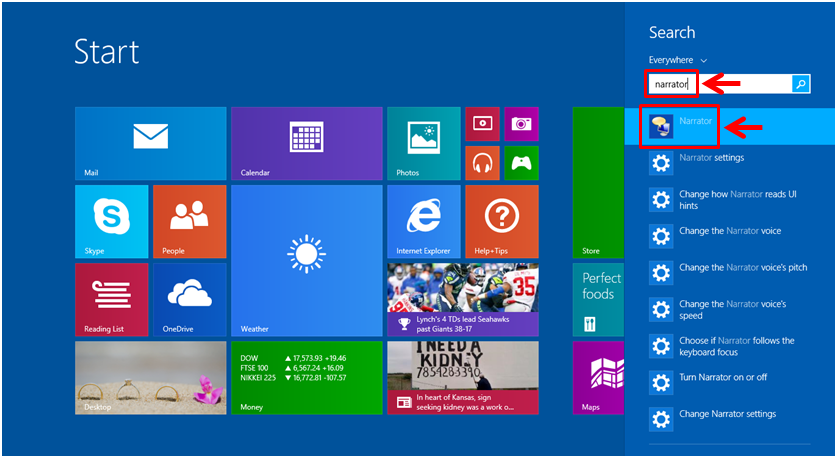Open the Maps tile
This screenshot has width=836, height=457.
tap(598, 378)
